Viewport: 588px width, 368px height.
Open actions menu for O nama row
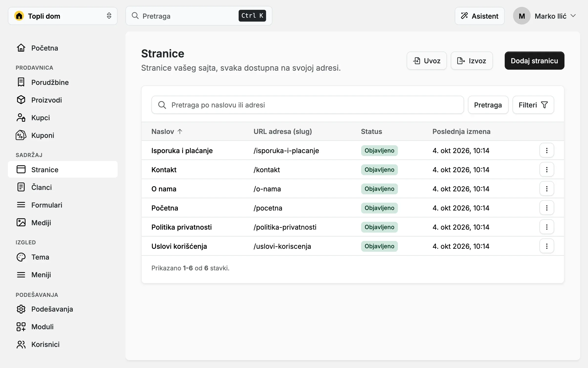pos(547,189)
